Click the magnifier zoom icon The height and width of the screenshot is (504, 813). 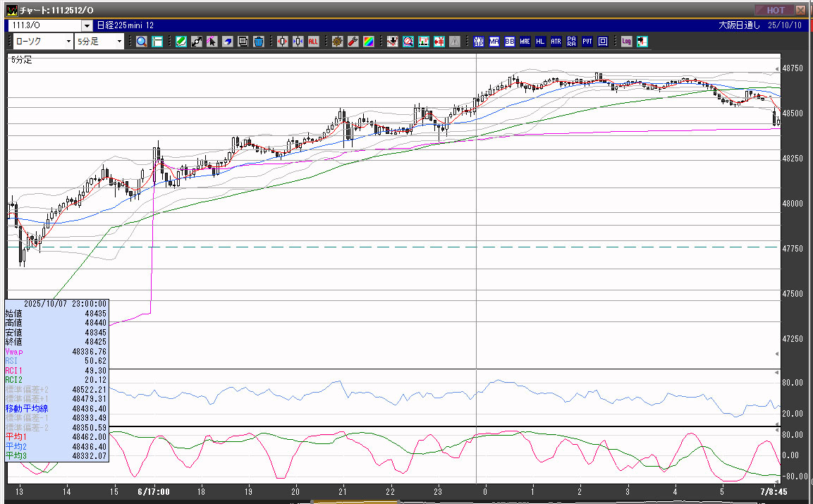click(142, 42)
